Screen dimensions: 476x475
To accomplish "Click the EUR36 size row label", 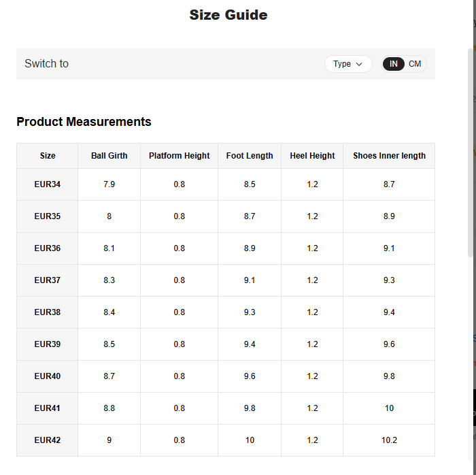I will [x=48, y=248].
